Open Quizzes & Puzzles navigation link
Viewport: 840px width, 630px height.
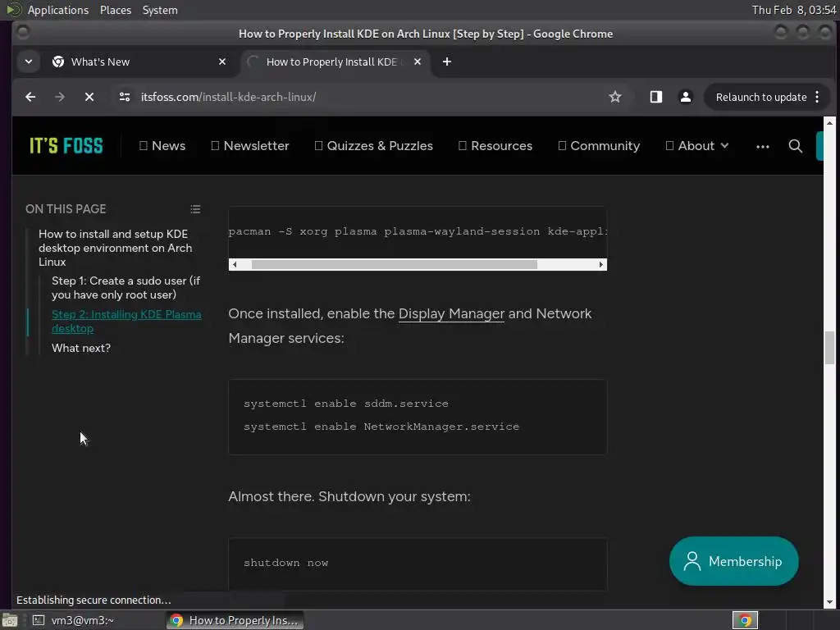coord(374,146)
